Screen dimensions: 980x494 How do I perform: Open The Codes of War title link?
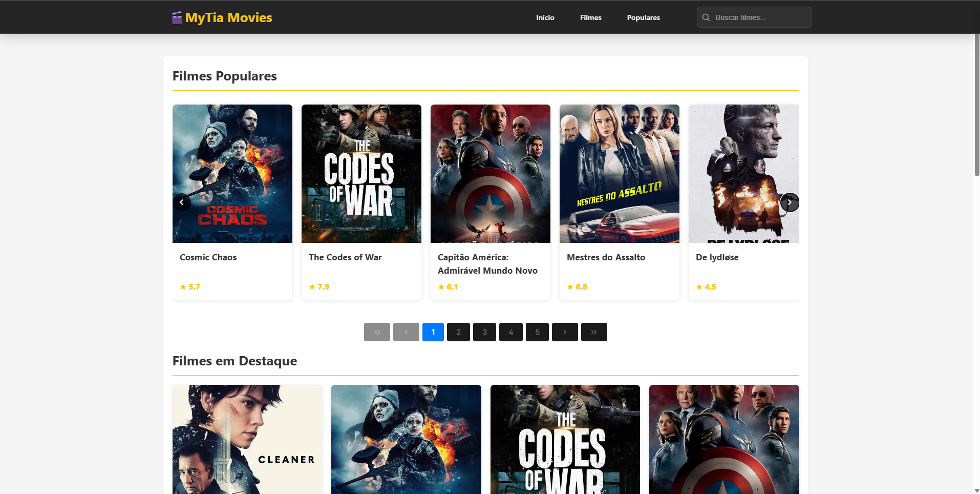coord(345,257)
